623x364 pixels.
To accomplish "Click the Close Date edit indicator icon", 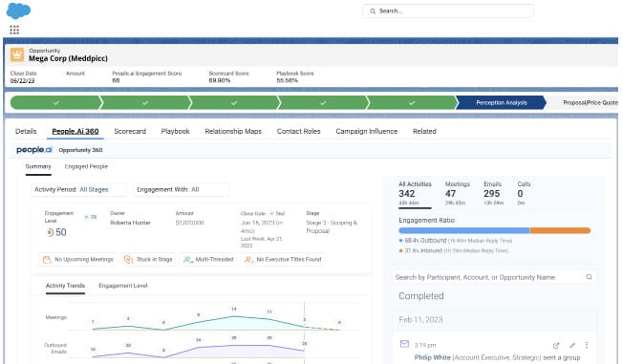I will tap(271, 213).
